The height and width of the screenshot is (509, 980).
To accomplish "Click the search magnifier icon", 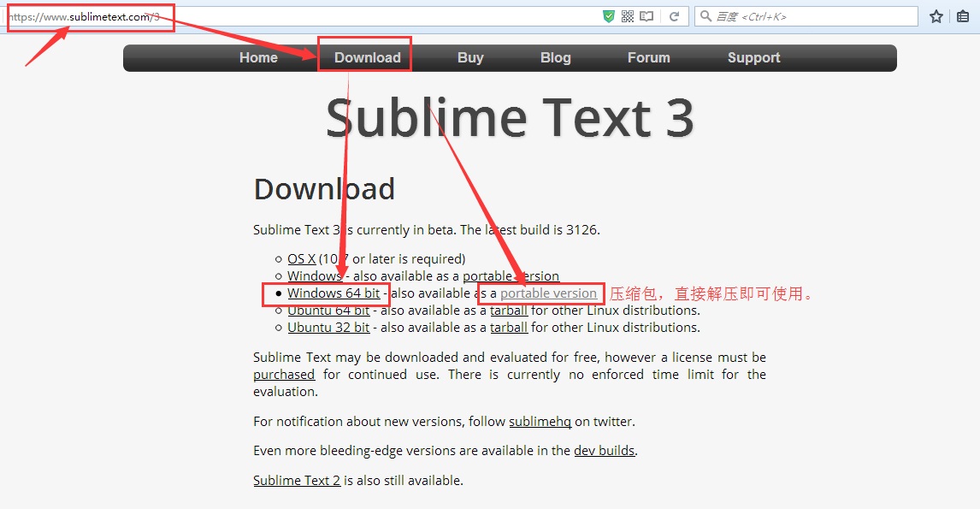I will point(705,16).
